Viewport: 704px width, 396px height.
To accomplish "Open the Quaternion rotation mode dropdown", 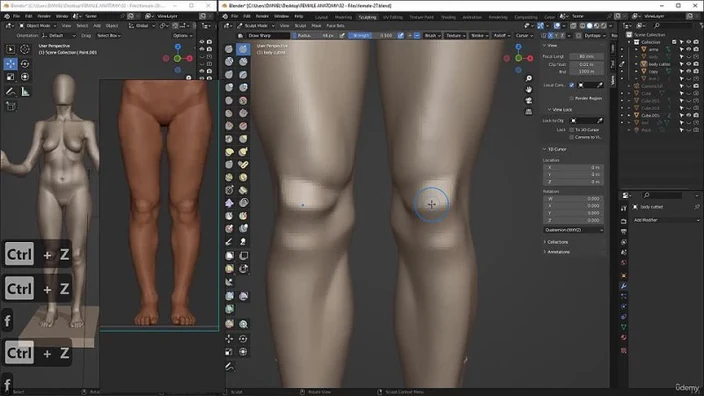I will click(x=573, y=230).
